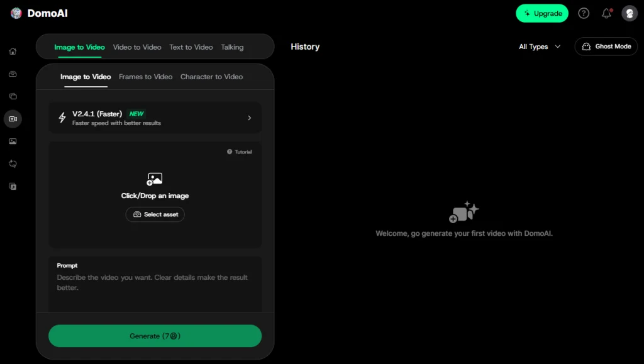Viewport: 644px width, 364px height.
Task: Open the Talking tab
Action: pyautogui.click(x=232, y=47)
